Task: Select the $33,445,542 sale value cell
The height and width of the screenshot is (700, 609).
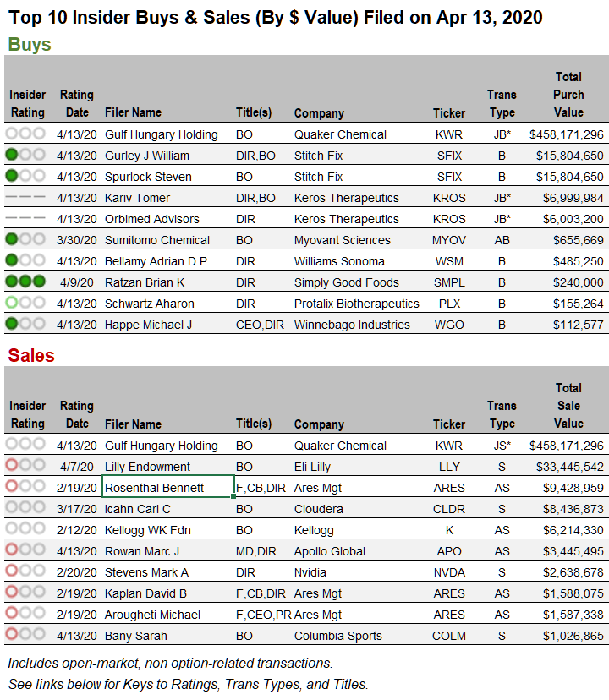Action: click(x=566, y=467)
